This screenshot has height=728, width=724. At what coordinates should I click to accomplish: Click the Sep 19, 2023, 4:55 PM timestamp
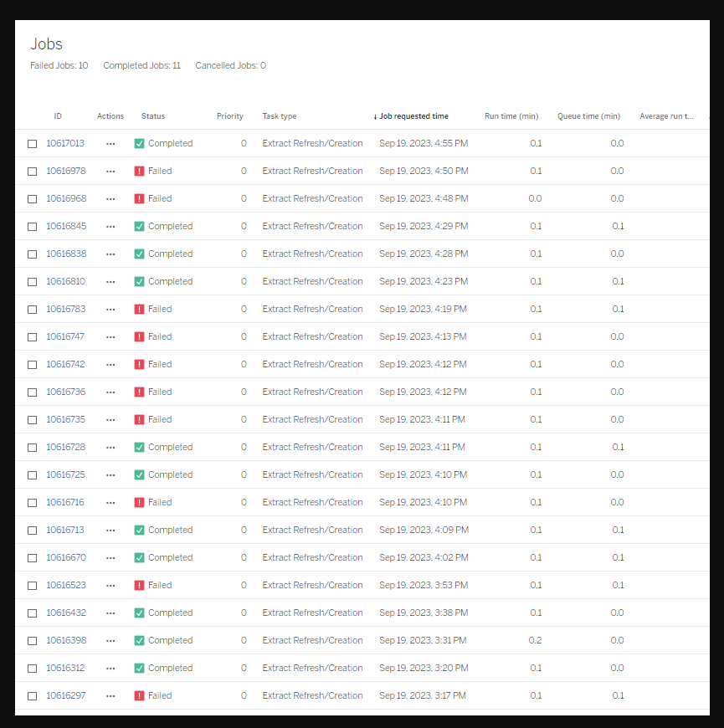[x=424, y=143]
